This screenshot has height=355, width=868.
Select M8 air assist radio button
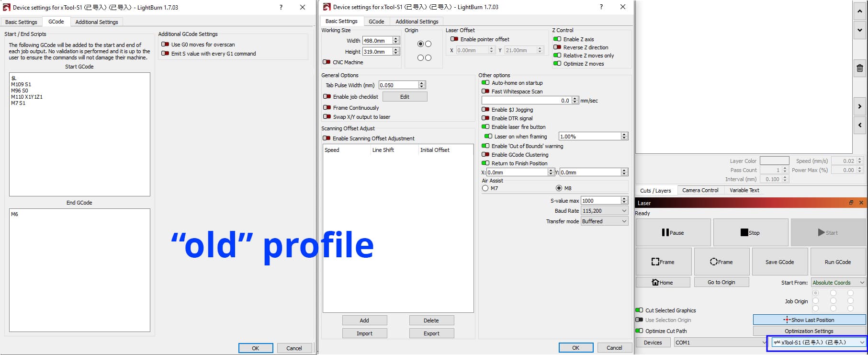559,188
